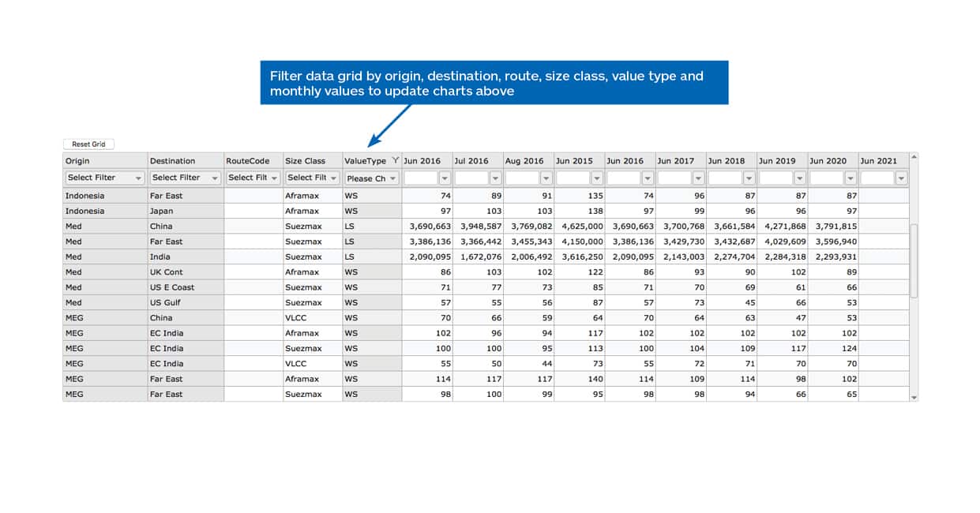Focus the Jun 2021 filter value box
This screenshot has width=980, height=513.
(878, 178)
